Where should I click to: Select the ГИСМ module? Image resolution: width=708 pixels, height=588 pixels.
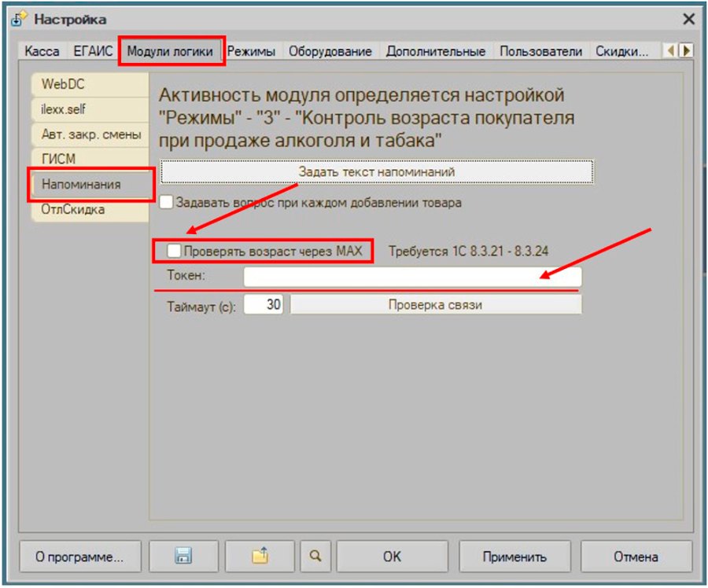point(90,159)
